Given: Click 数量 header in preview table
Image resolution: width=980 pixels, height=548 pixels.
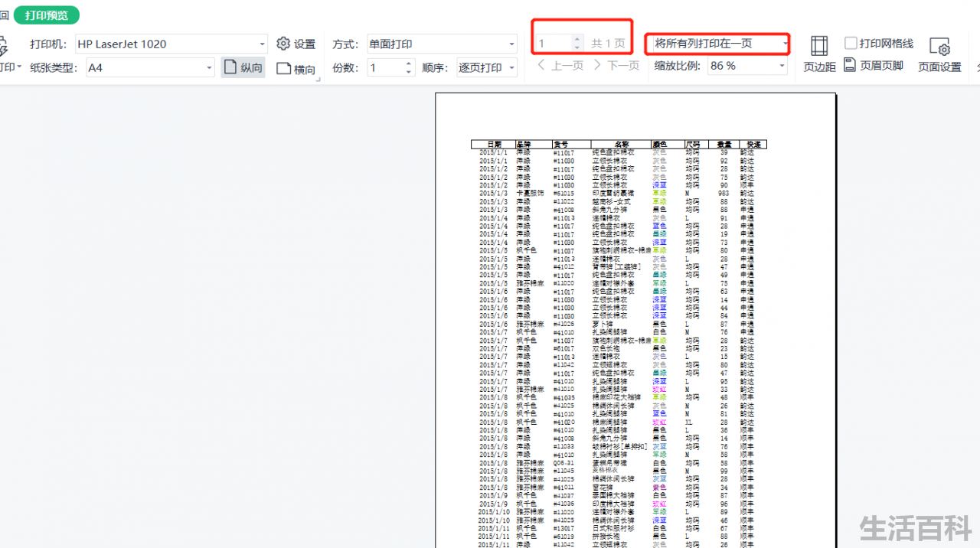Looking at the screenshot, I should click(724, 144).
